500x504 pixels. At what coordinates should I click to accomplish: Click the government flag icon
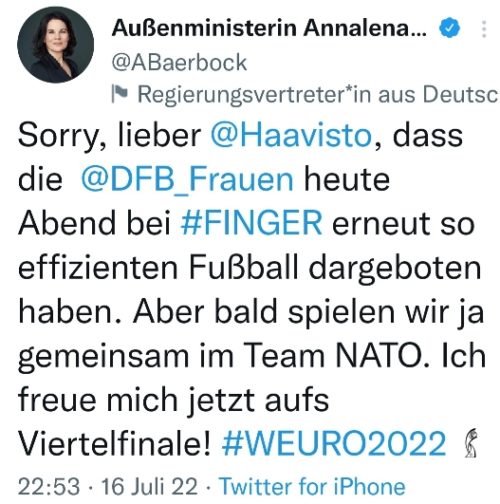tap(120, 94)
